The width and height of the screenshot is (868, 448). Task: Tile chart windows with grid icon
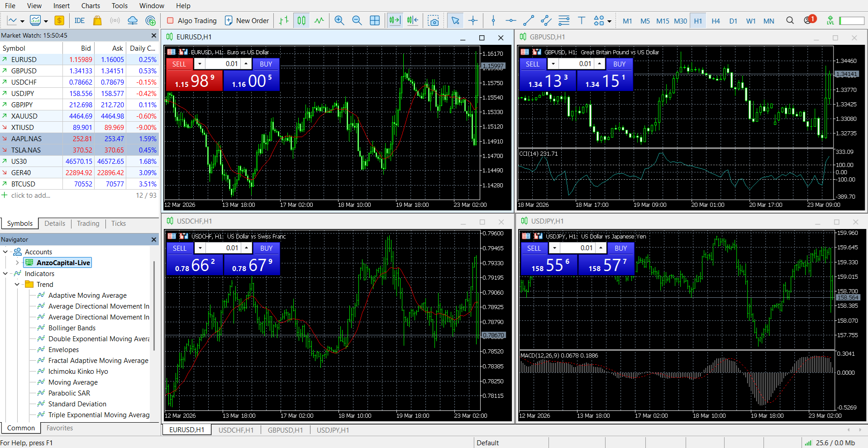click(375, 20)
